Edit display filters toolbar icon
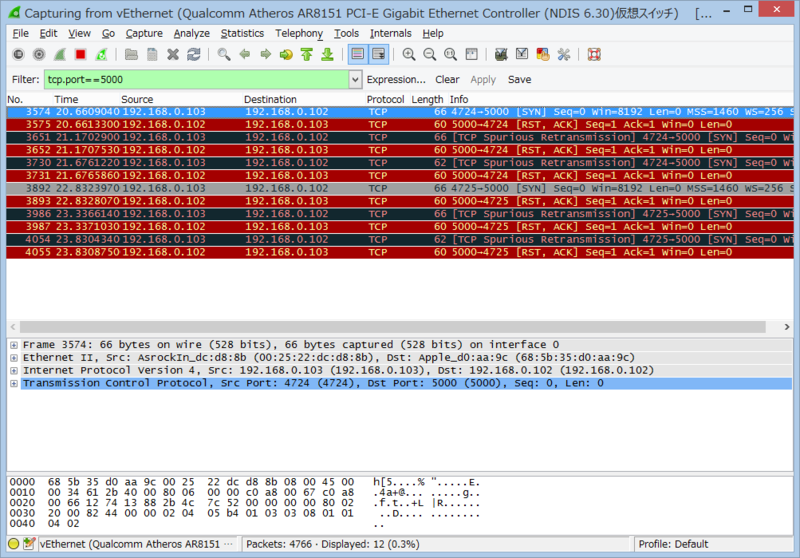This screenshot has height=558, width=800. 522,54
